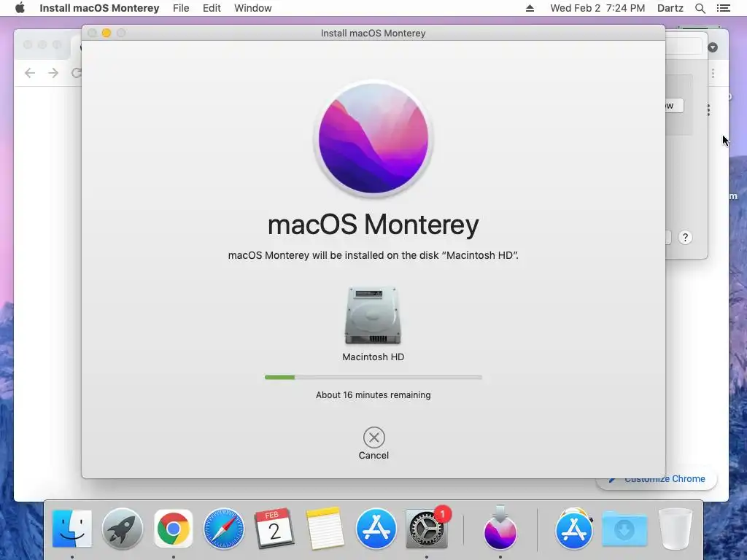Viewport: 747px width, 560px height.
Task: Open Calendar showing Feb 2 in Dock
Action: (x=274, y=529)
